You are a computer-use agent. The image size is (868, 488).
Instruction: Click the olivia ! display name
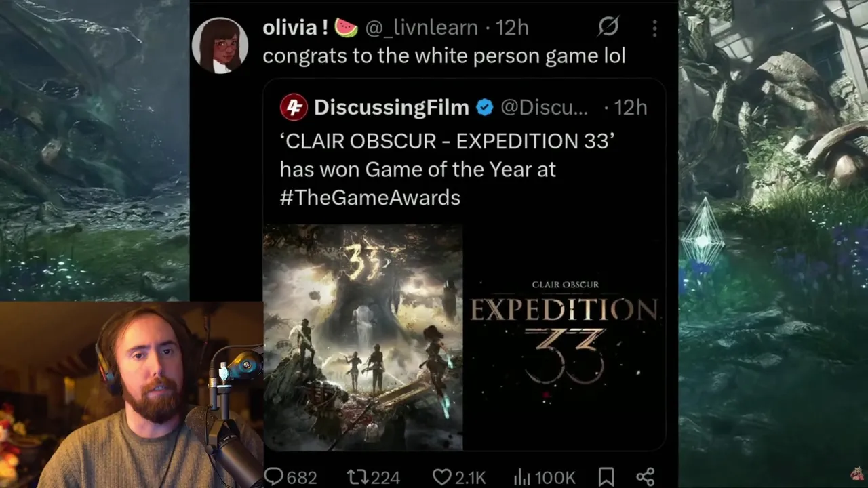(296, 27)
